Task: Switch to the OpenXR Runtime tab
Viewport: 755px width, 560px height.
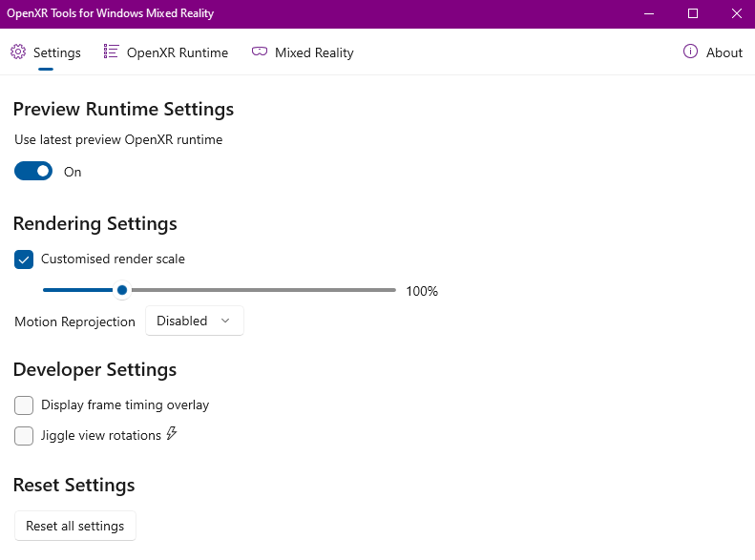Action: 166,52
